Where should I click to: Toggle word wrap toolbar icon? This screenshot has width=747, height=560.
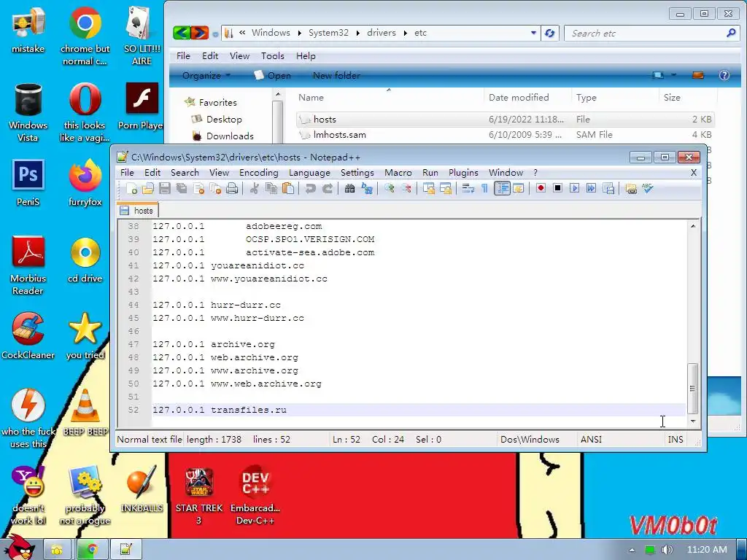(468, 189)
